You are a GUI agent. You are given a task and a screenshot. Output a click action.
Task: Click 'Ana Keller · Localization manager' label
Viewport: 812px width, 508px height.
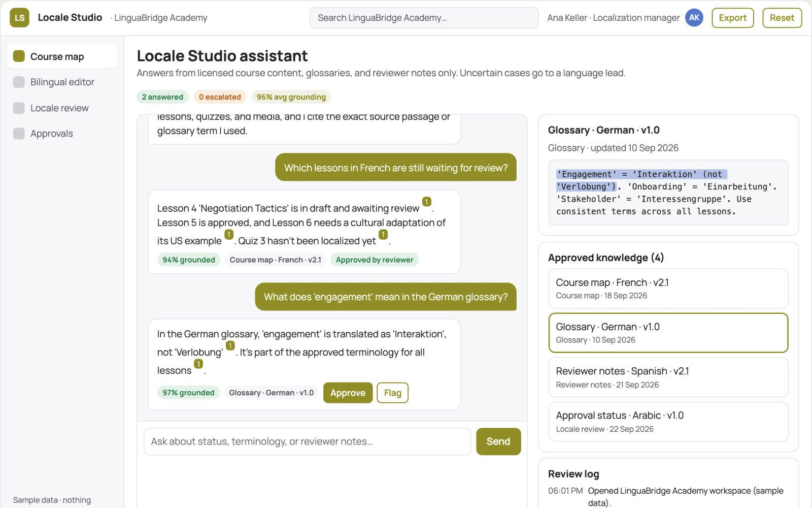pyautogui.click(x=613, y=18)
